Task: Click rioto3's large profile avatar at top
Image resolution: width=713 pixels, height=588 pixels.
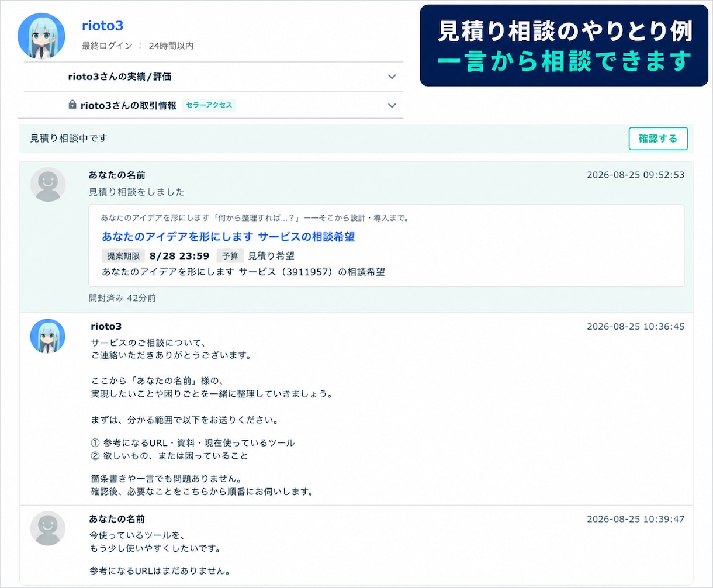Action: point(41,35)
